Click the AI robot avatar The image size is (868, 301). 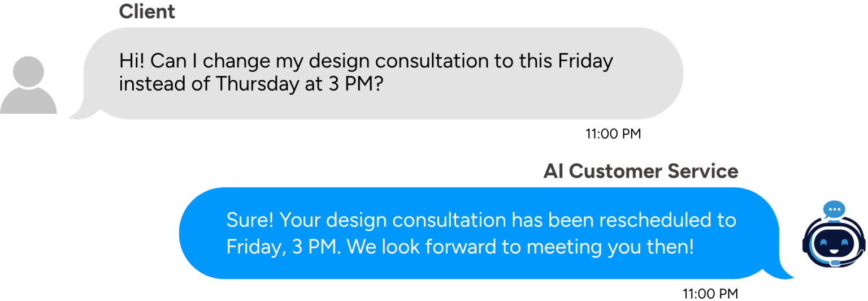834,239
